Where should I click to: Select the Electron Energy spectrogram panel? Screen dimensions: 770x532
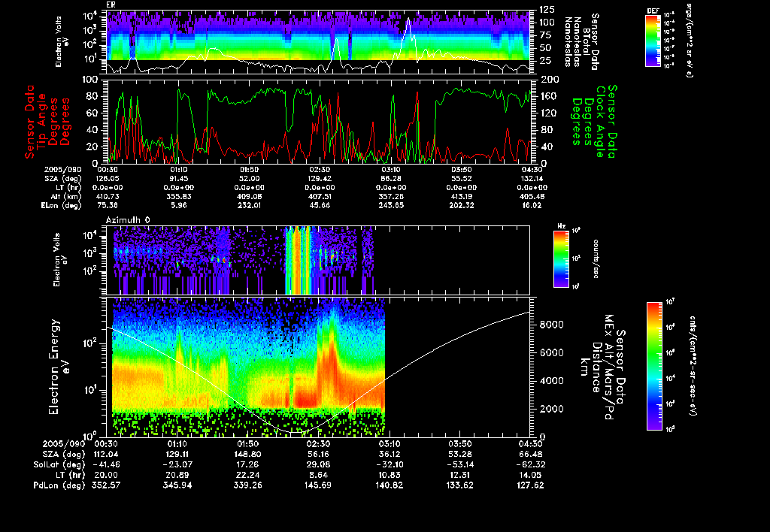click(318, 367)
